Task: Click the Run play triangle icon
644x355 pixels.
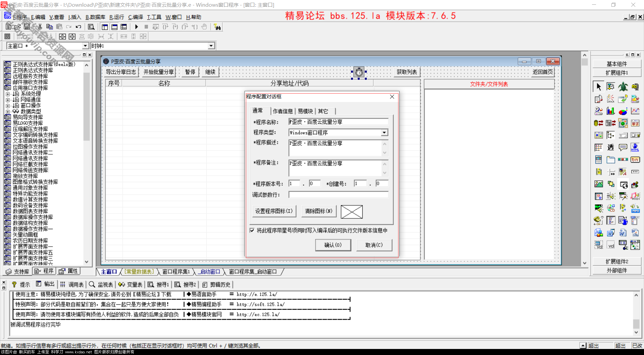Action: [137, 27]
